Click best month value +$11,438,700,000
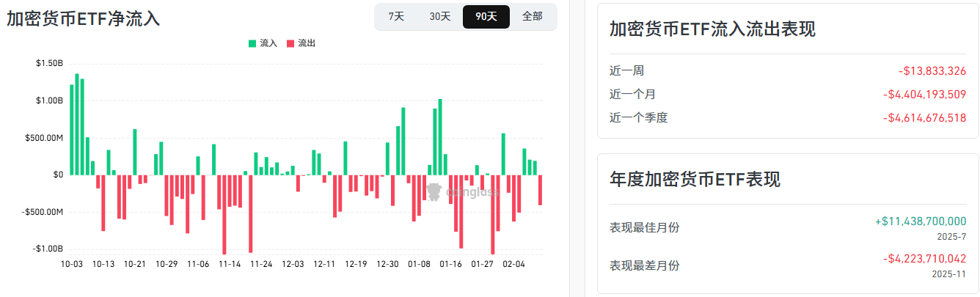Image resolution: width=980 pixels, height=297 pixels. point(921,221)
